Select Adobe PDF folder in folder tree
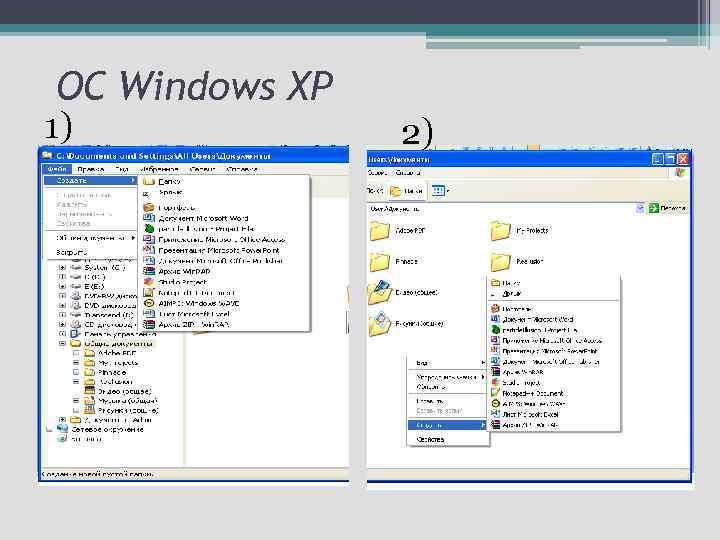The image size is (720, 540). tap(117, 353)
